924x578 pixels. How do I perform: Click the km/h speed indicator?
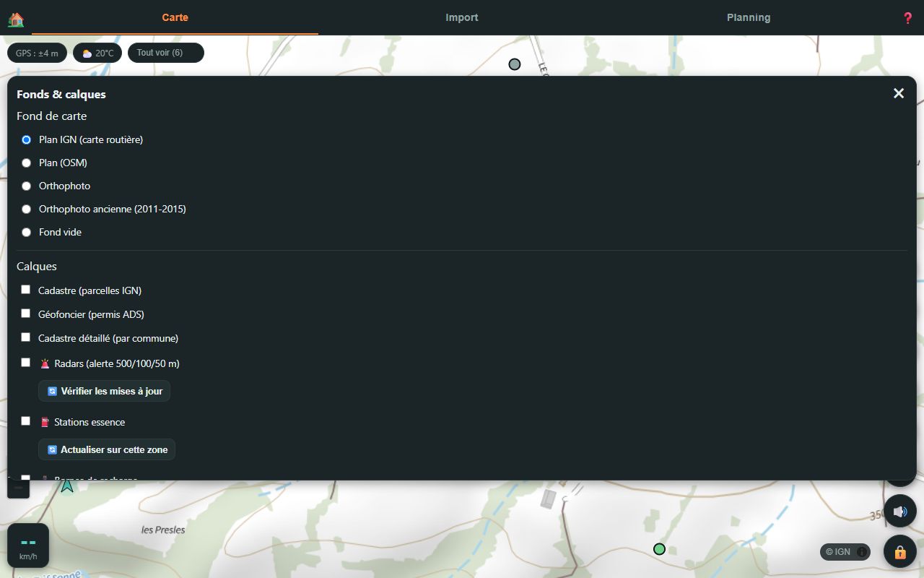point(28,545)
